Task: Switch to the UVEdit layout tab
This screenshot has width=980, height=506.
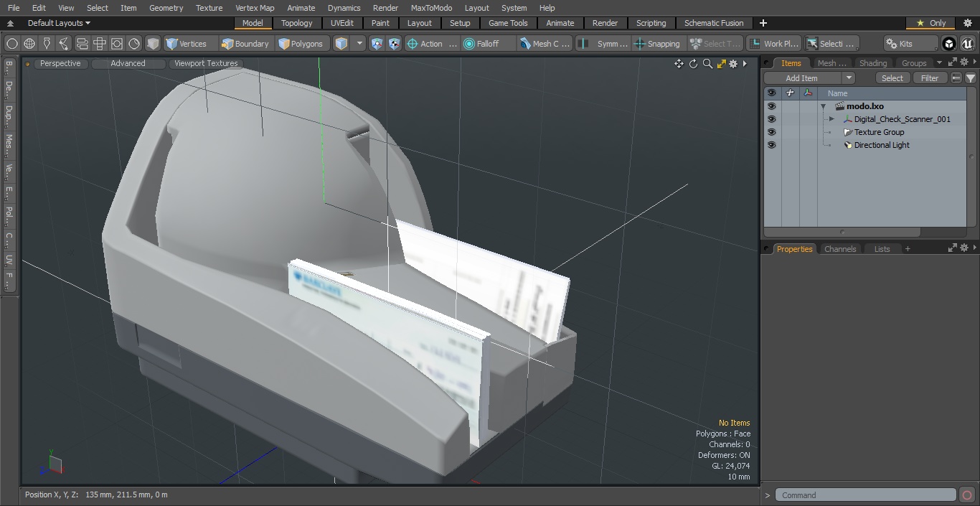Action: tap(342, 23)
